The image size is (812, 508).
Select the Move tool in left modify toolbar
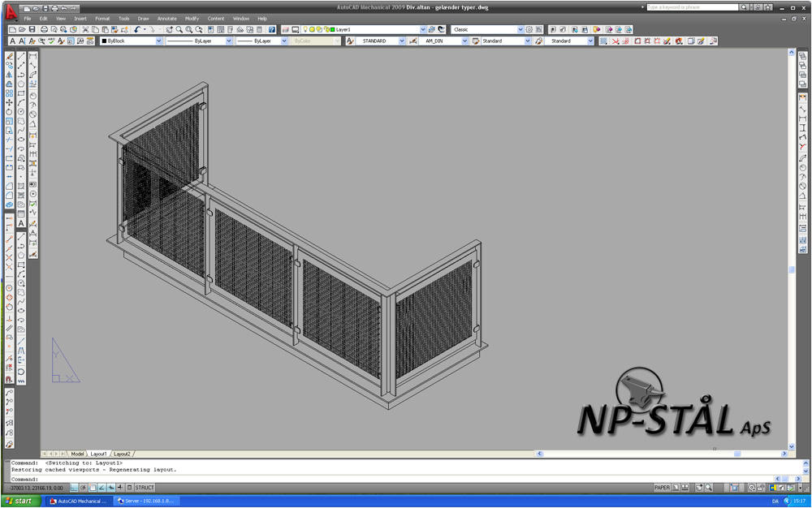9,102
